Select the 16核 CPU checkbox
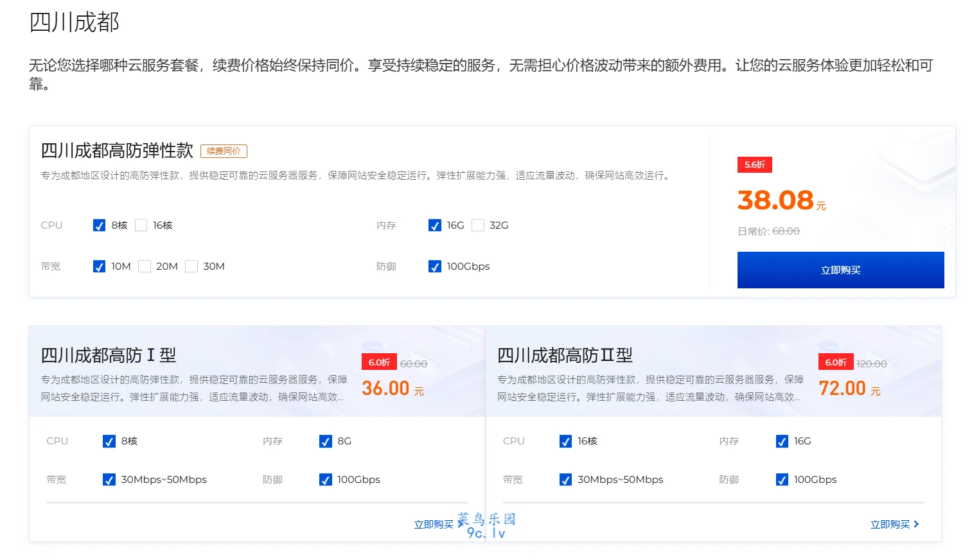This screenshot has height=560, width=972. (x=141, y=225)
